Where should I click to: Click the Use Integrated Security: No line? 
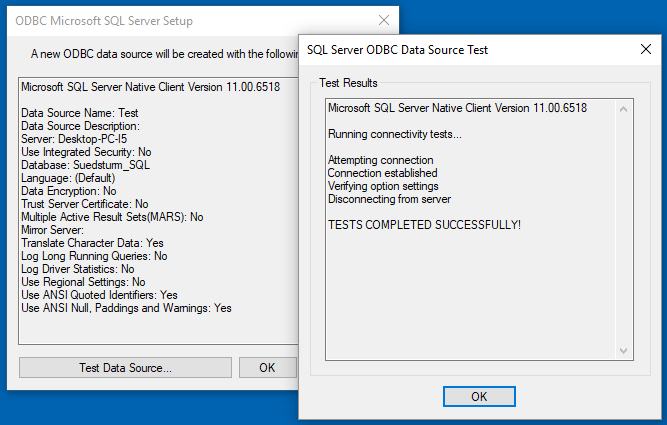click(x=86, y=152)
